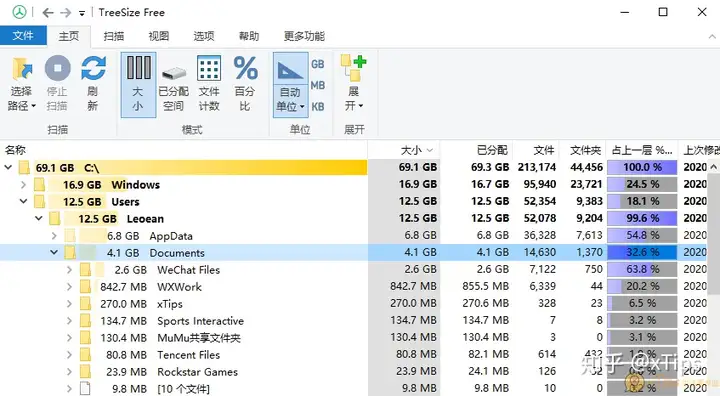Click the C:\ drive folder icon
This screenshot has height=396, width=720.
tap(24, 168)
